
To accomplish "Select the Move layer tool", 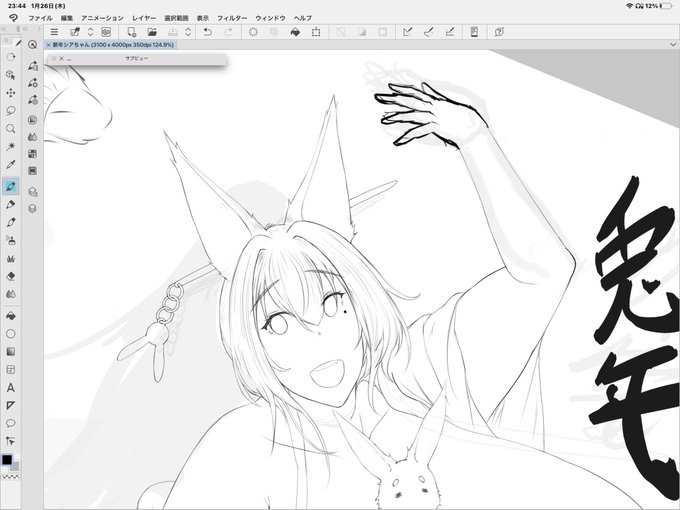I will (11, 93).
